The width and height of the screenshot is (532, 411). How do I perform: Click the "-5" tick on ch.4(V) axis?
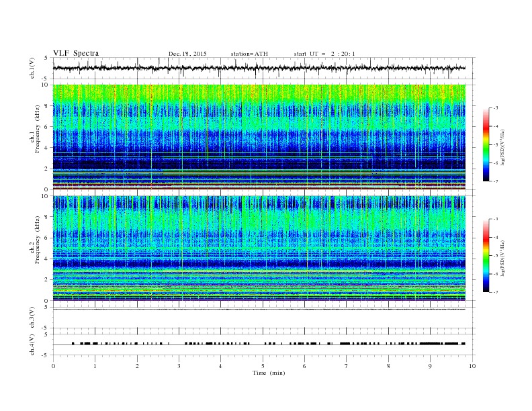tap(46, 355)
